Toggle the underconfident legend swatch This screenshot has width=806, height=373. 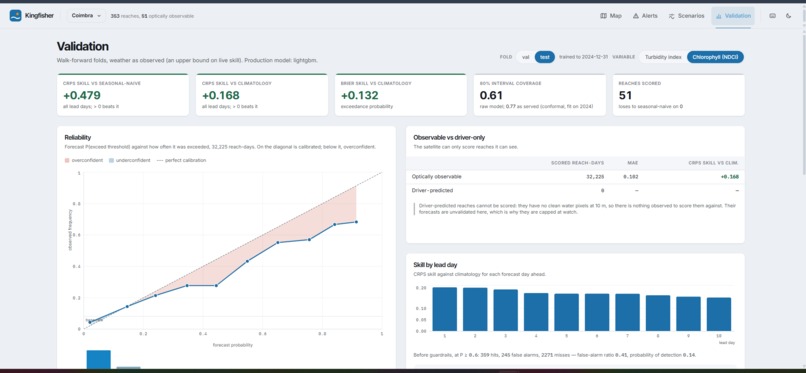coord(112,160)
